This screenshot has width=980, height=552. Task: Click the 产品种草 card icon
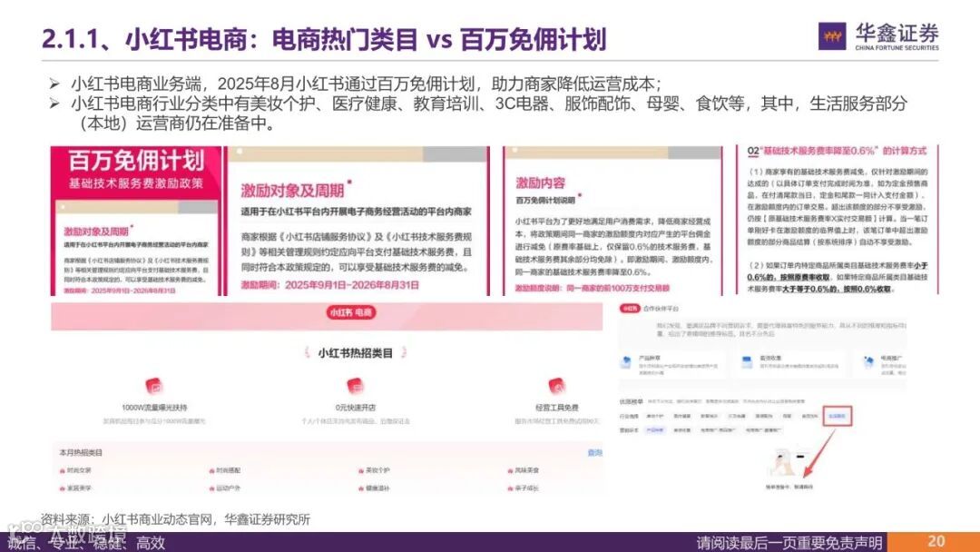pyautogui.click(x=626, y=362)
